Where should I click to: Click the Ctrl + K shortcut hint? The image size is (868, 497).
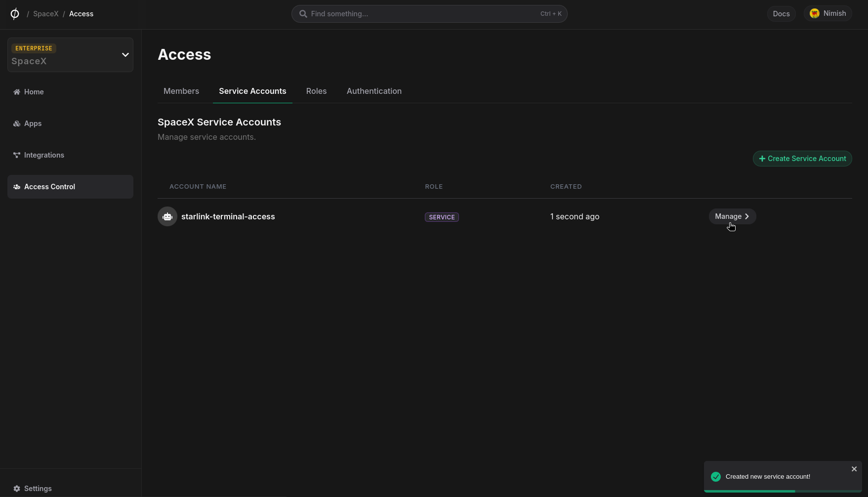(551, 14)
